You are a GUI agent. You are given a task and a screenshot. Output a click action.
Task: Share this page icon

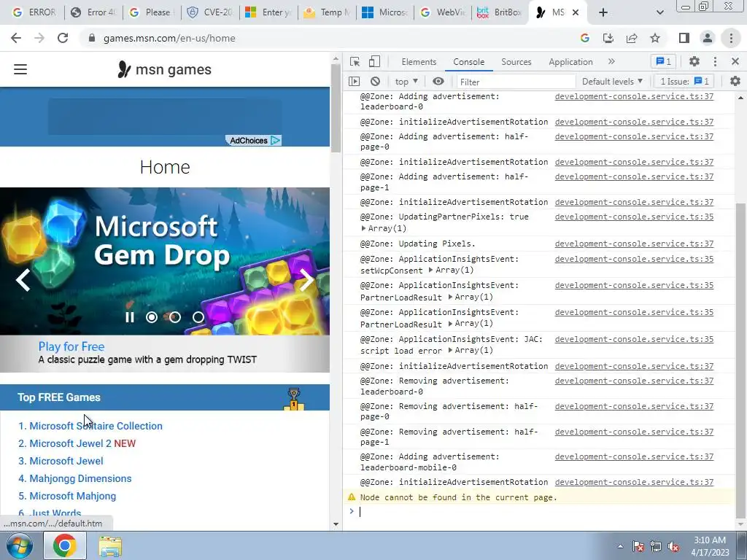[632, 38]
